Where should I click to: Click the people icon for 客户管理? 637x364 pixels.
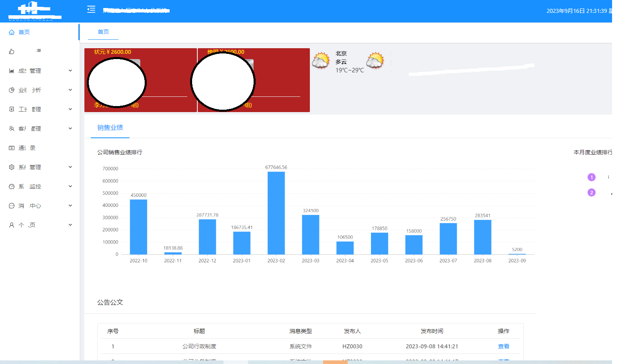tap(12, 129)
